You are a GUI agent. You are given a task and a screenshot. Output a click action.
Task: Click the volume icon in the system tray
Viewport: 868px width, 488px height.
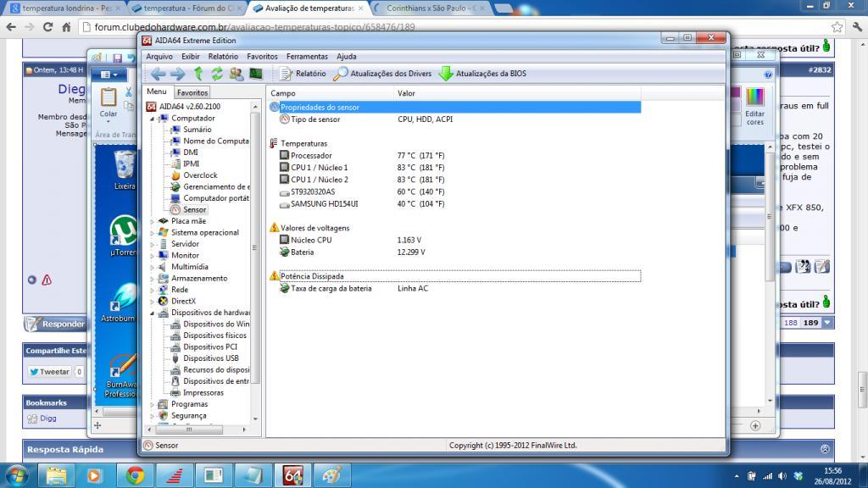coord(782,476)
